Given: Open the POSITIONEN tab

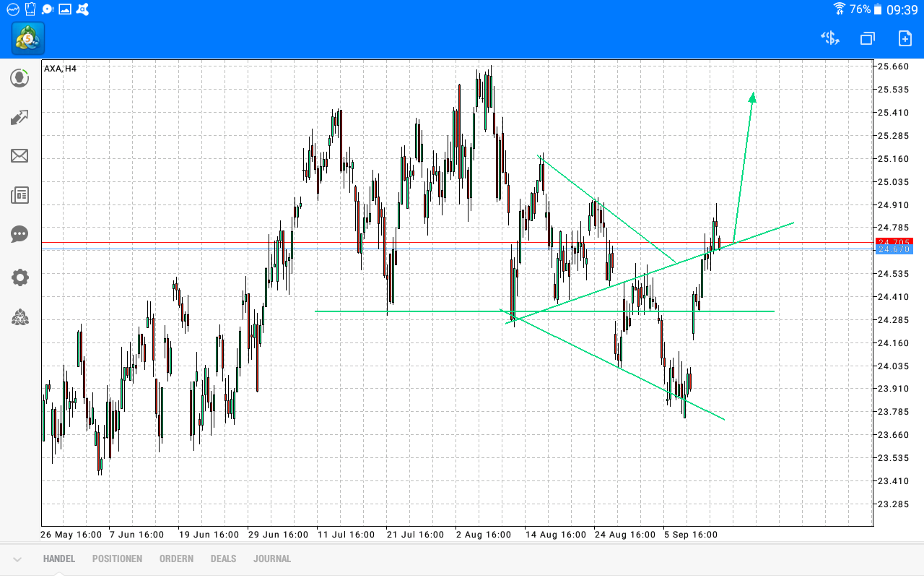Looking at the screenshot, I should [x=117, y=558].
